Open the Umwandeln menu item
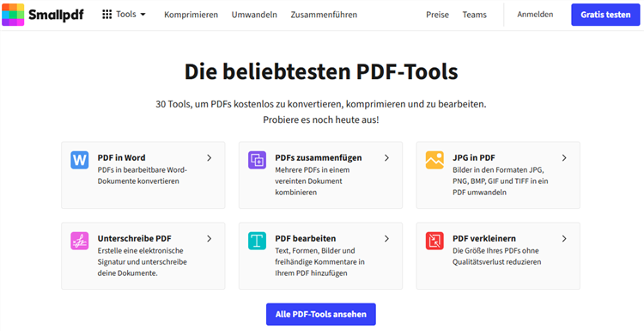This screenshot has width=644, height=331. [254, 15]
